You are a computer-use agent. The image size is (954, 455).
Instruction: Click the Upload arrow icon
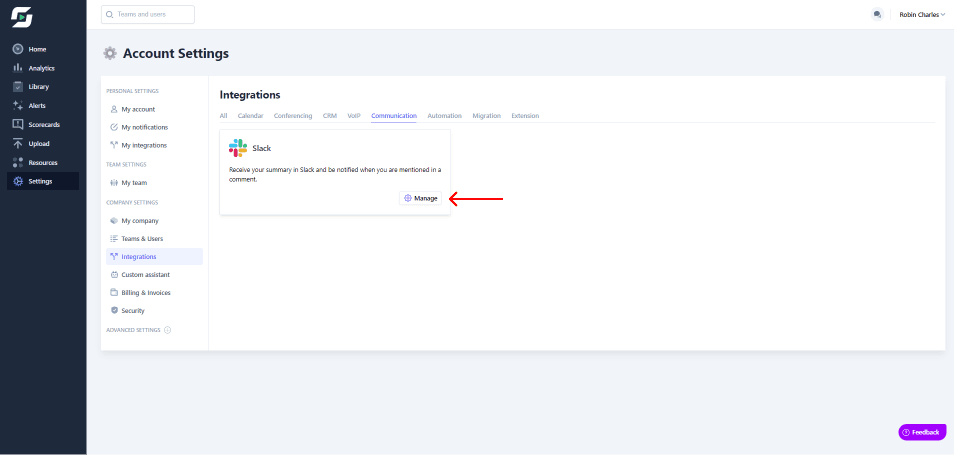click(x=18, y=144)
